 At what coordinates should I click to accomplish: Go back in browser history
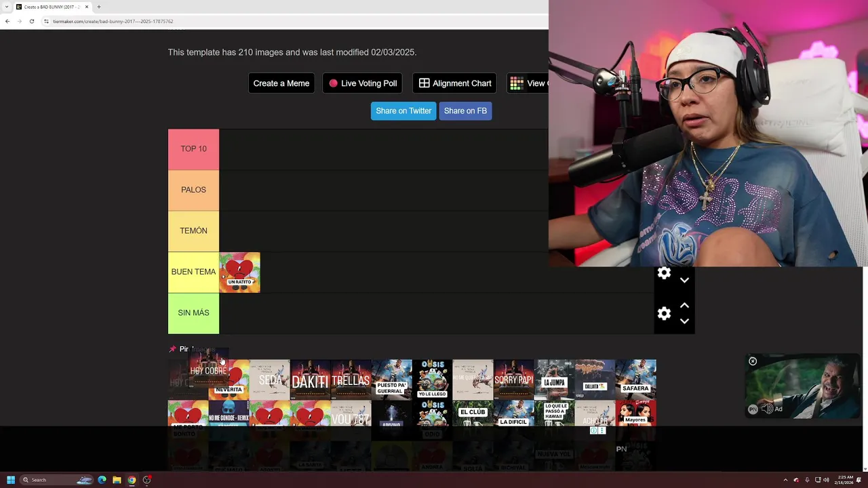[x=7, y=21]
